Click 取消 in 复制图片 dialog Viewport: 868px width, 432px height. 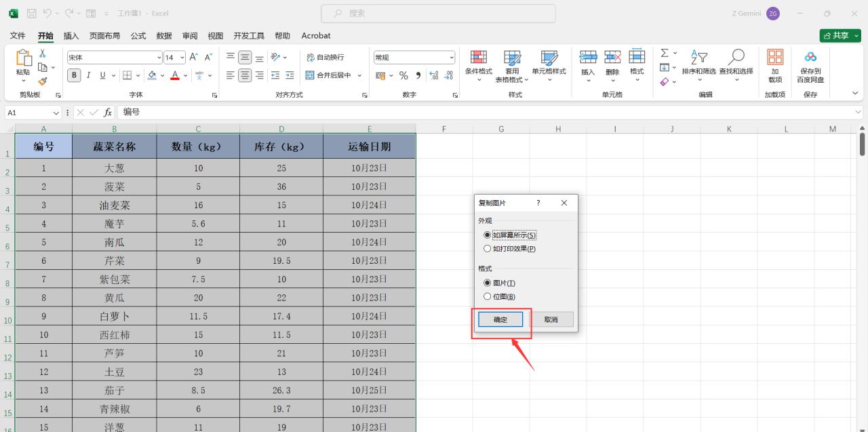pos(551,319)
